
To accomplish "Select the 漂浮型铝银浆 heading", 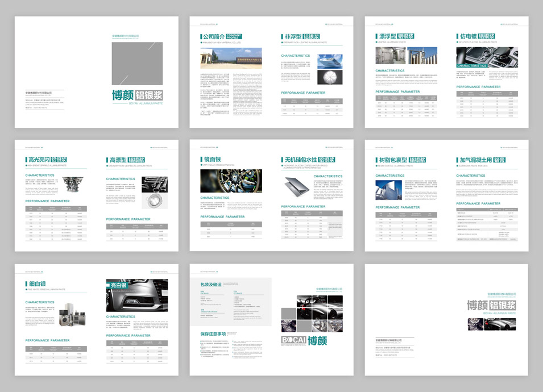I will [395, 36].
